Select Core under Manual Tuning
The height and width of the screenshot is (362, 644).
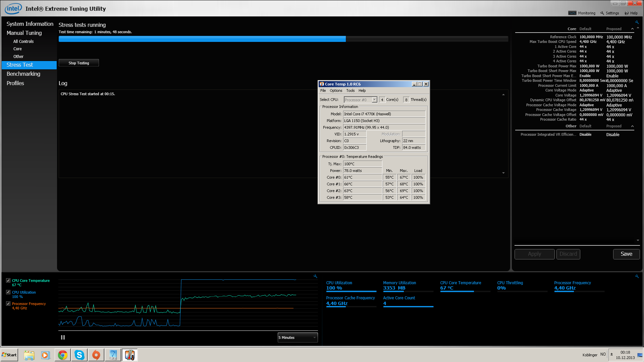(17, 49)
